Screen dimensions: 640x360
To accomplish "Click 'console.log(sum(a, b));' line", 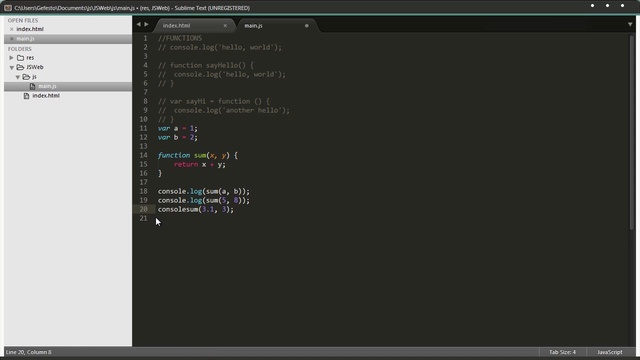I will click(204, 191).
